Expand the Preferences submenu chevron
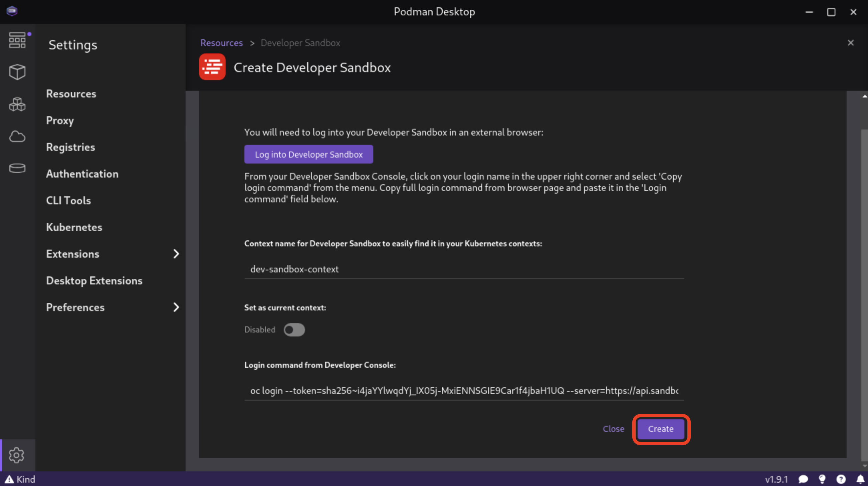 pos(176,307)
